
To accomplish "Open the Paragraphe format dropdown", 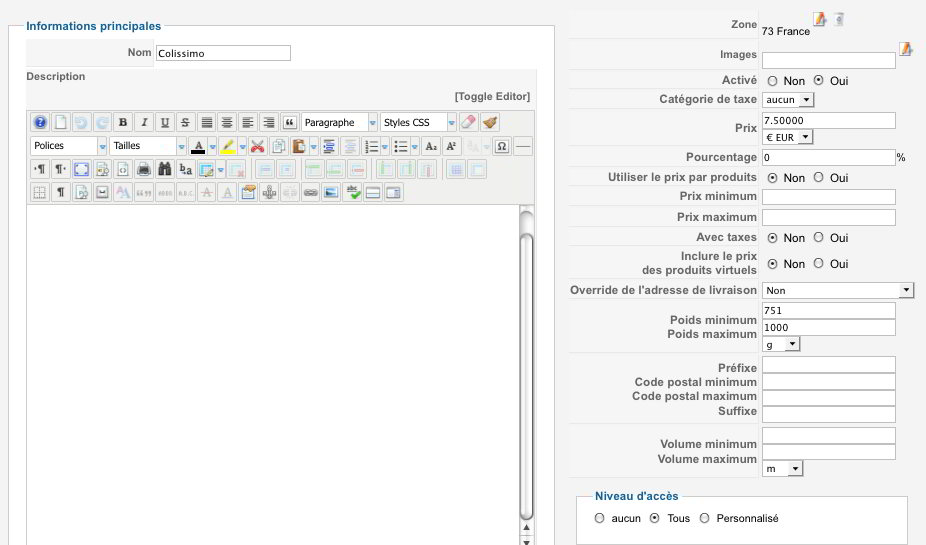I will [339, 122].
